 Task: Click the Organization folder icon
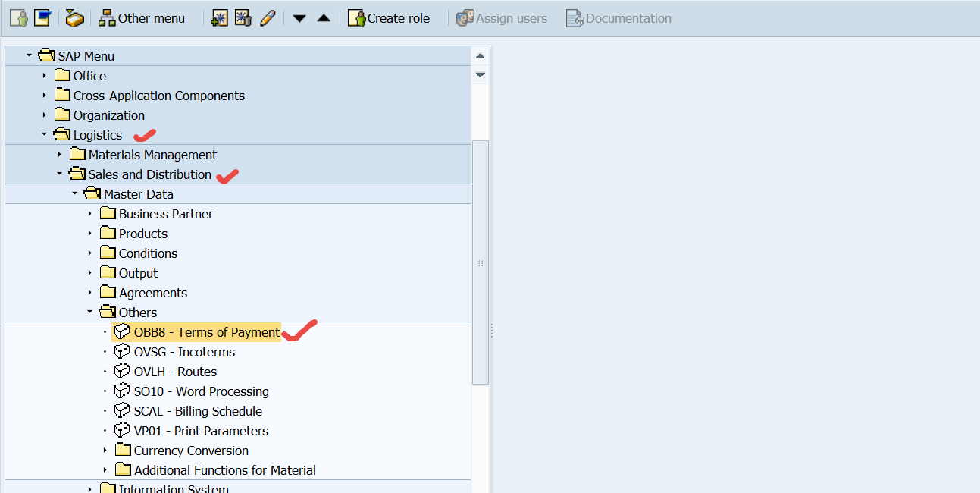[62, 115]
